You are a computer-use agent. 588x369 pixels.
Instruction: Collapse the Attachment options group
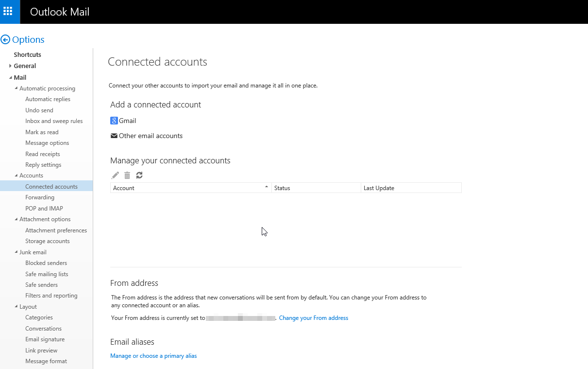pyautogui.click(x=16, y=219)
